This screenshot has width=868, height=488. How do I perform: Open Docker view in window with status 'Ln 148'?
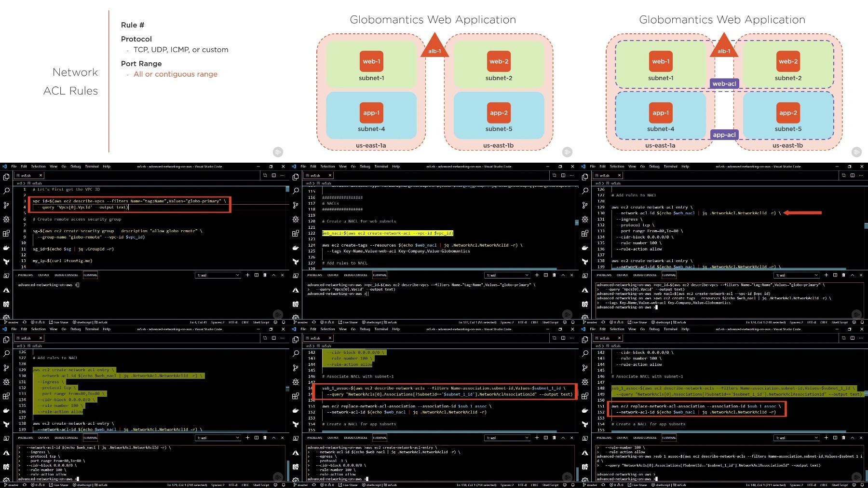coord(585,410)
